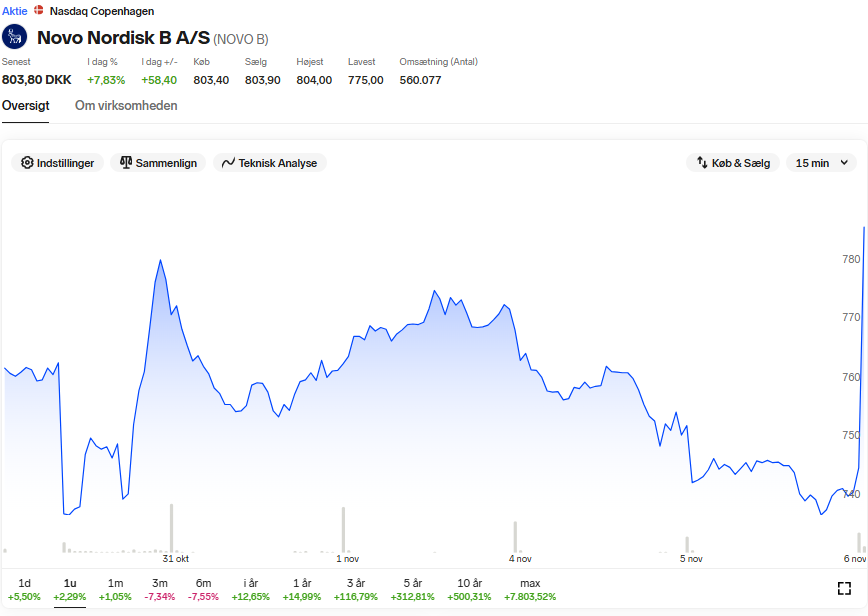Select the 1d period
This screenshot has height=616, width=868.
[x=24, y=589]
